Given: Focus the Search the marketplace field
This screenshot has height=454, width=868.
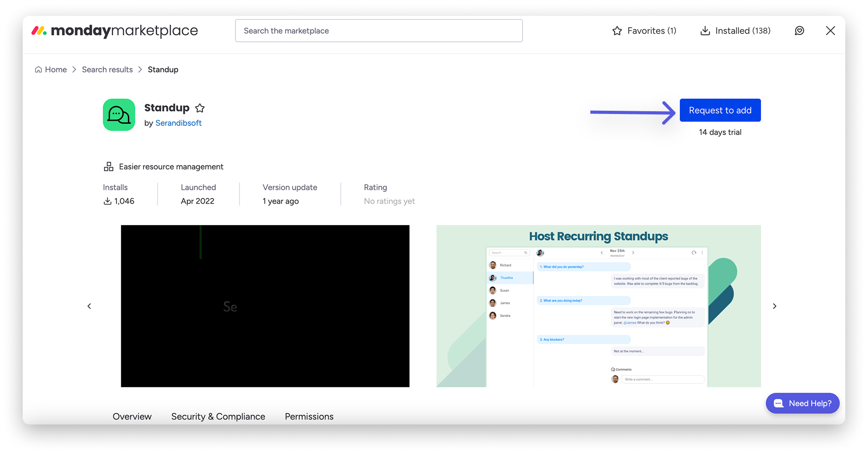Looking at the screenshot, I should pos(379,31).
